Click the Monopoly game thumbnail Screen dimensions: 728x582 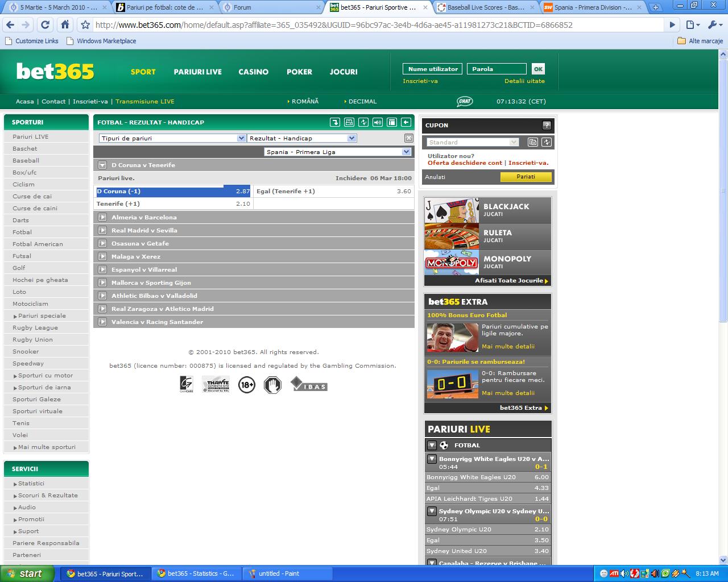[452, 262]
